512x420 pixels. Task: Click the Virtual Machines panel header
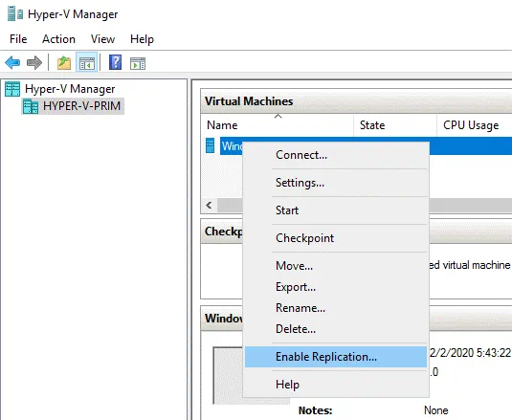[356, 101]
